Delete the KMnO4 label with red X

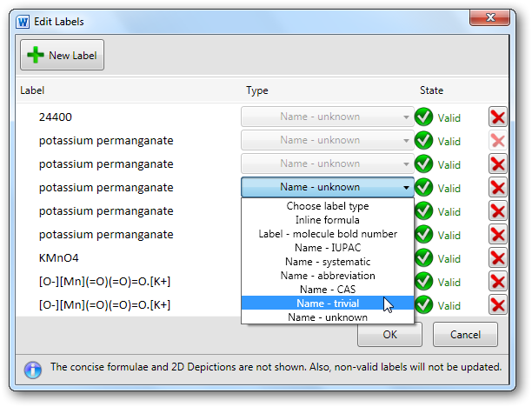tap(498, 258)
